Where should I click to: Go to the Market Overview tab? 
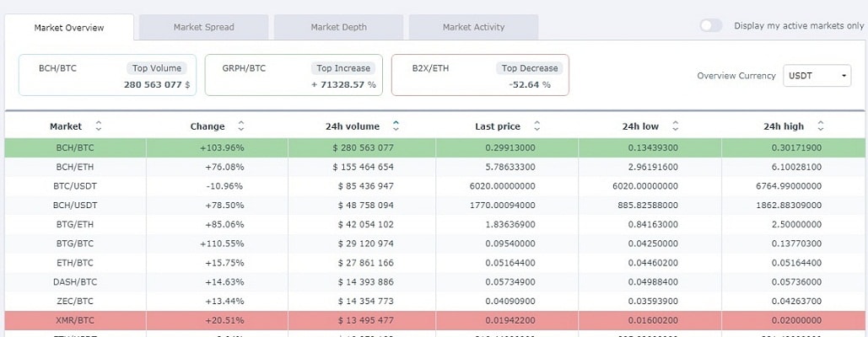pos(69,28)
